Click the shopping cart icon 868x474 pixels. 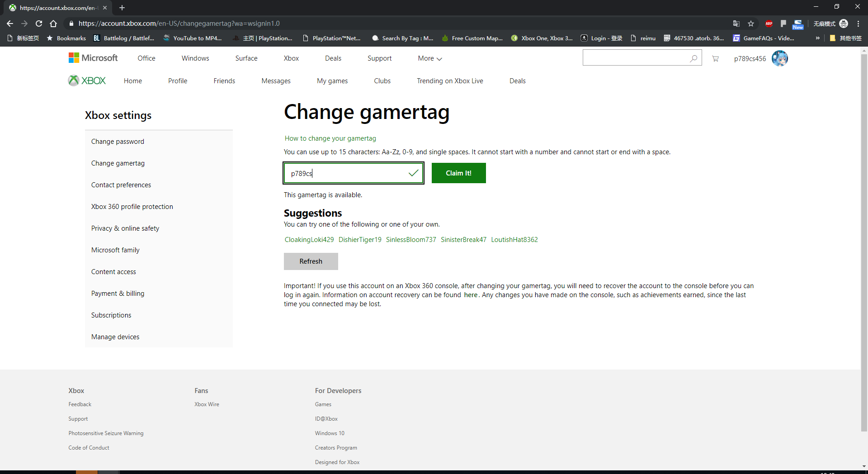coord(715,58)
